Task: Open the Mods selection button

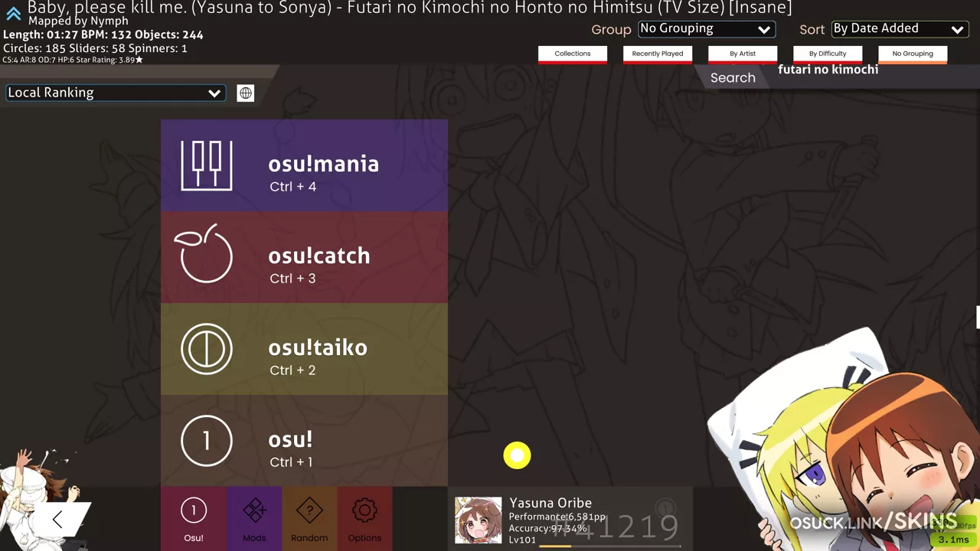Action: click(x=254, y=519)
